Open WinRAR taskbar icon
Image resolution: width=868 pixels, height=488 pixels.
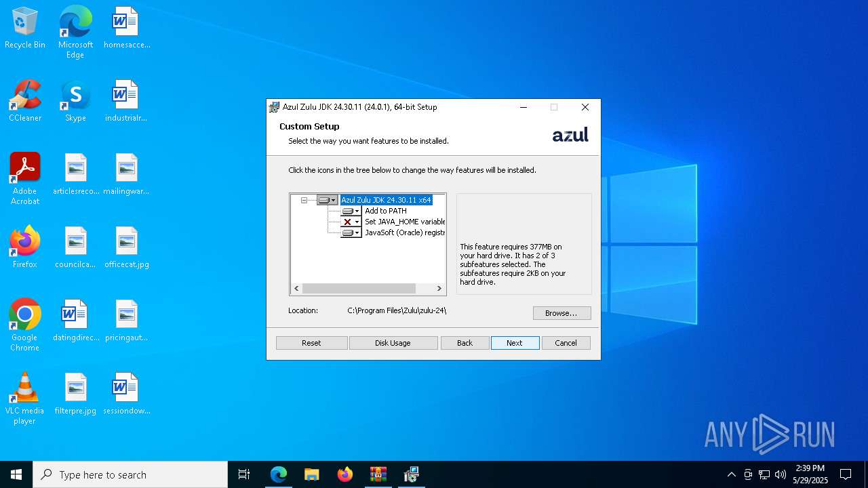378,474
